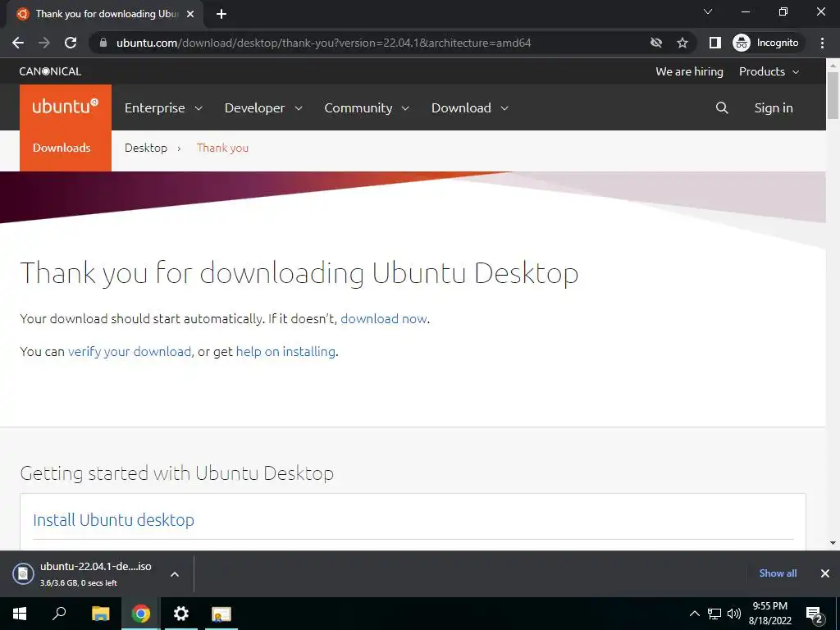This screenshot has height=630, width=840.
Task: Expand the Download menu
Action: pyautogui.click(x=470, y=107)
